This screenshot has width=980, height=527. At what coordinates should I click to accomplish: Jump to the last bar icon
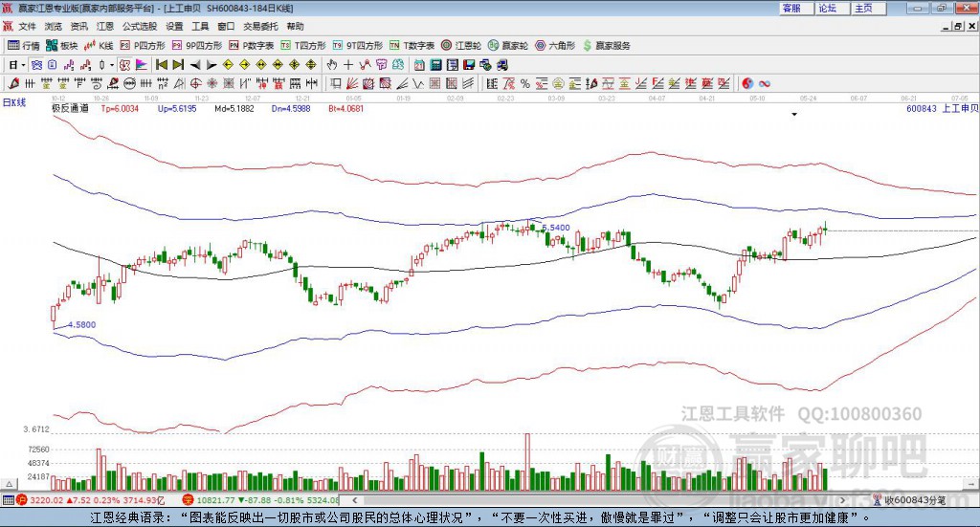tap(178, 65)
